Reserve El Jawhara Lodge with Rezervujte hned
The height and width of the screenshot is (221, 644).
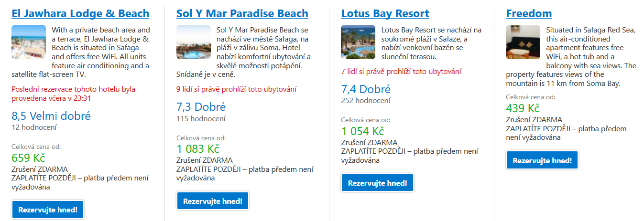click(x=48, y=210)
